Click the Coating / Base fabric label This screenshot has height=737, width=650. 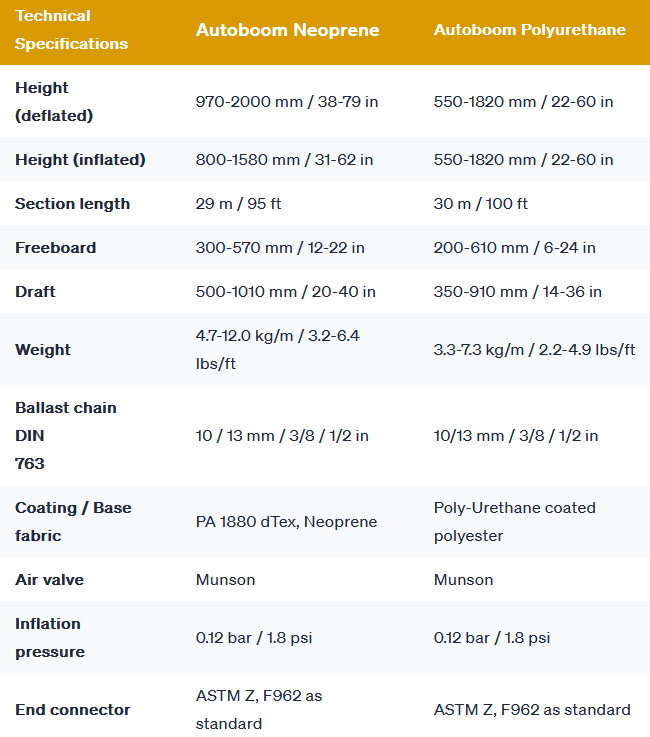(x=73, y=522)
